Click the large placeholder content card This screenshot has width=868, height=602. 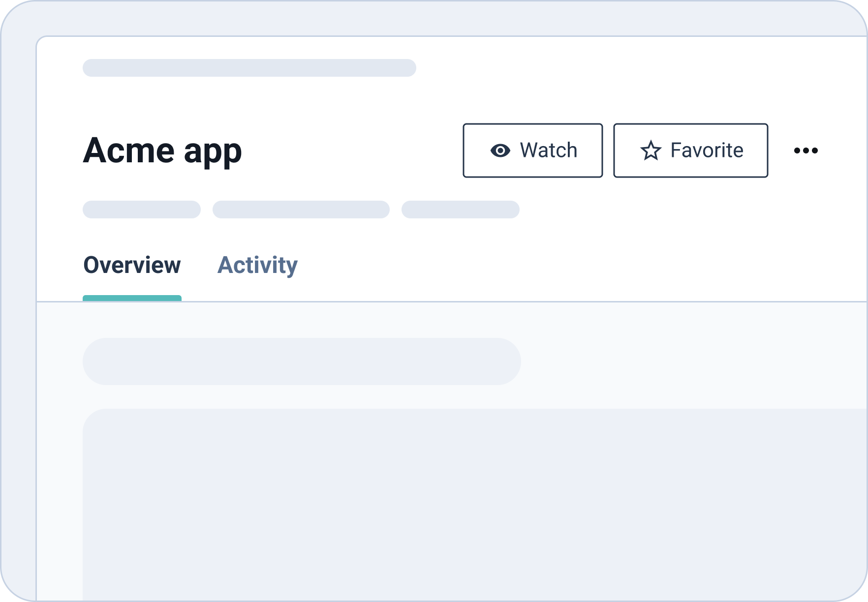tap(472, 502)
